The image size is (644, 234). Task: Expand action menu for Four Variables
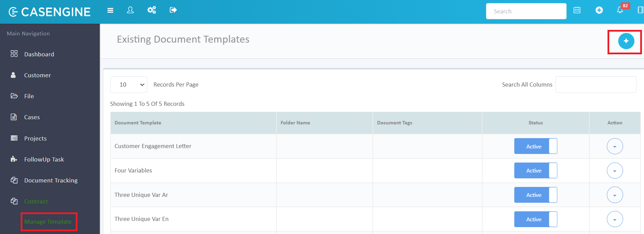[x=615, y=171]
